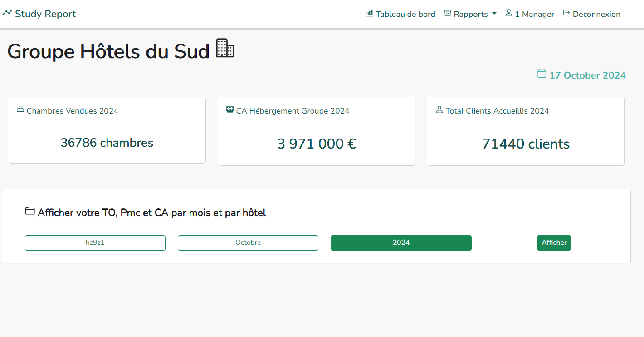
Task: Click the Study Report brand title
Action: [45, 14]
